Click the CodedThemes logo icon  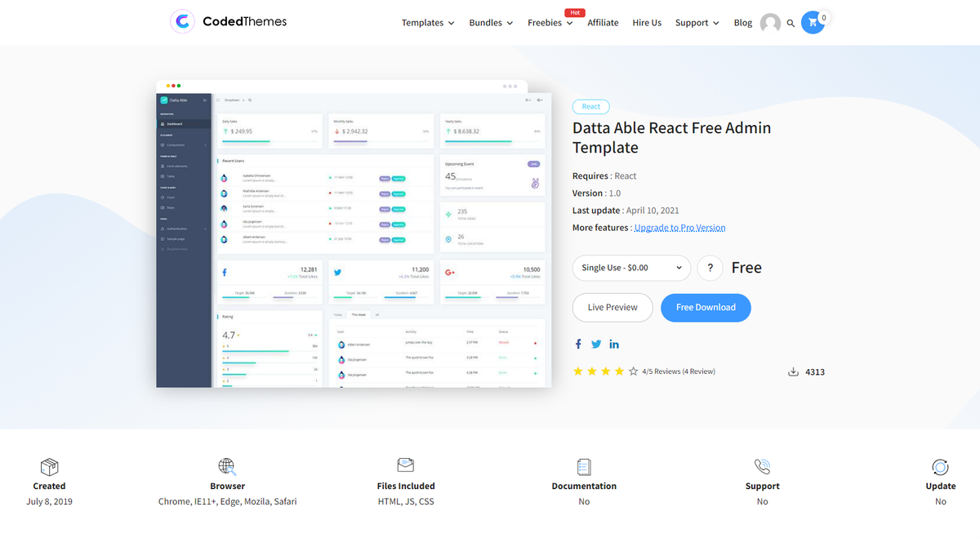click(x=181, y=21)
